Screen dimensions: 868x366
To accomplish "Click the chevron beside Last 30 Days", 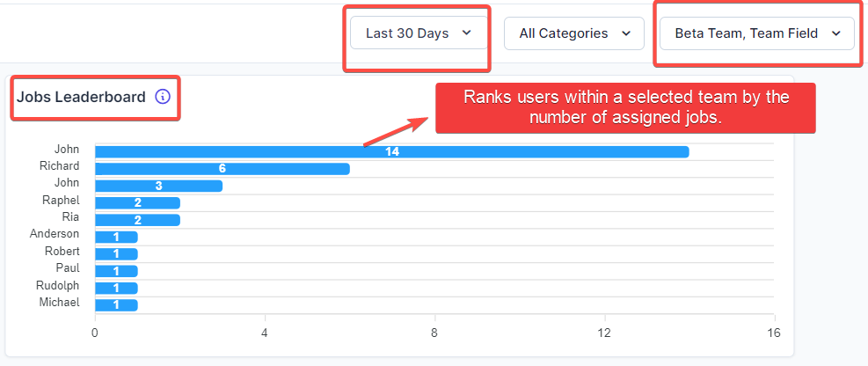I will (x=467, y=33).
